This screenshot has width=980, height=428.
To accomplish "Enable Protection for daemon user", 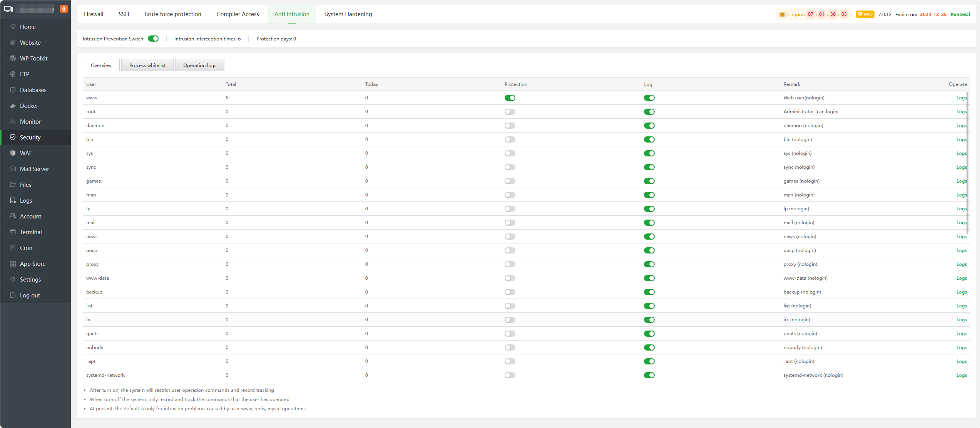I will 510,126.
